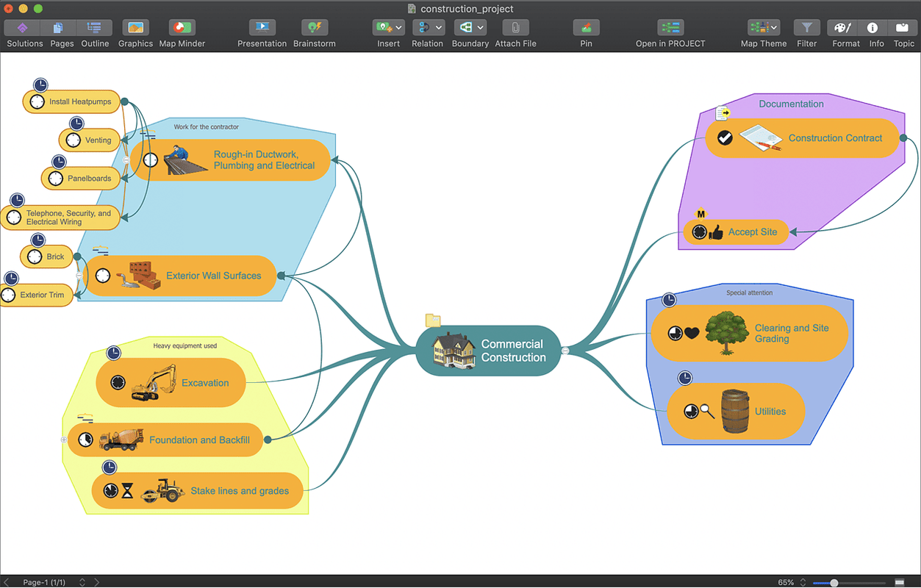Toggle the Topic panel
Image resolution: width=921 pixels, height=588 pixels.
pos(903,28)
